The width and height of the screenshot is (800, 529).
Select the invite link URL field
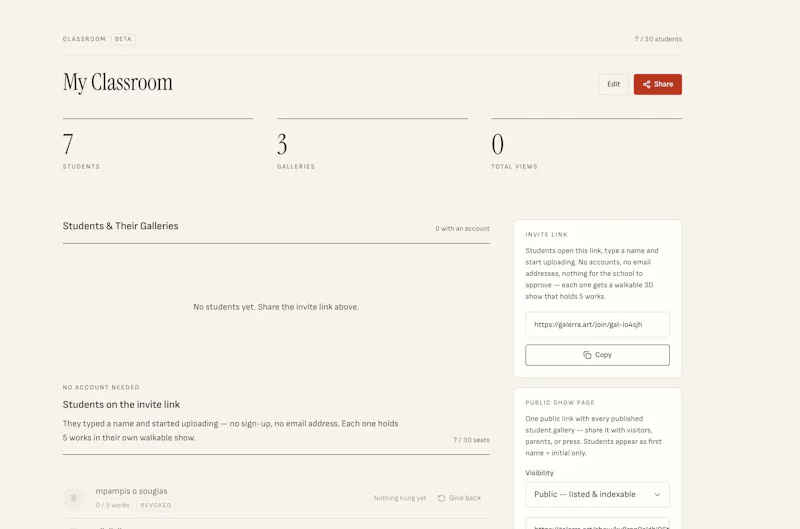[x=597, y=324]
